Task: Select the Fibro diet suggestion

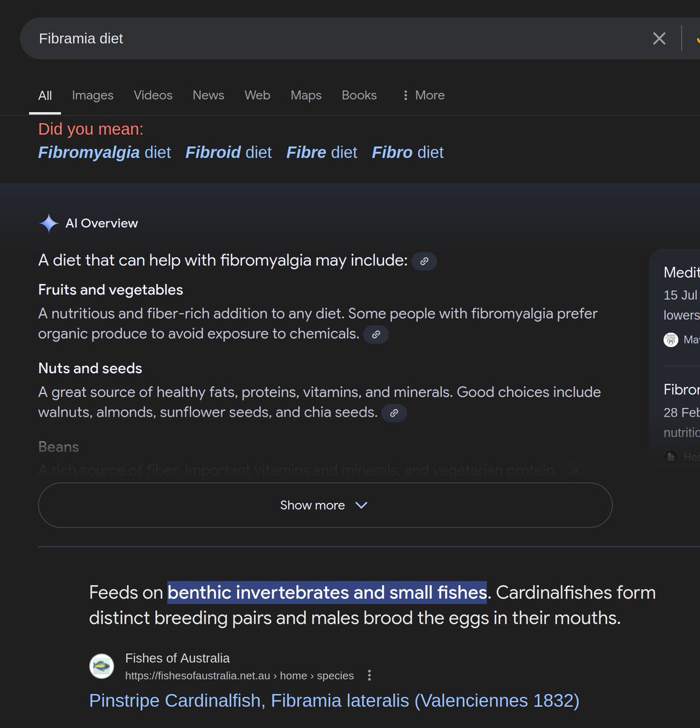Action: click(x=408, y=152)
